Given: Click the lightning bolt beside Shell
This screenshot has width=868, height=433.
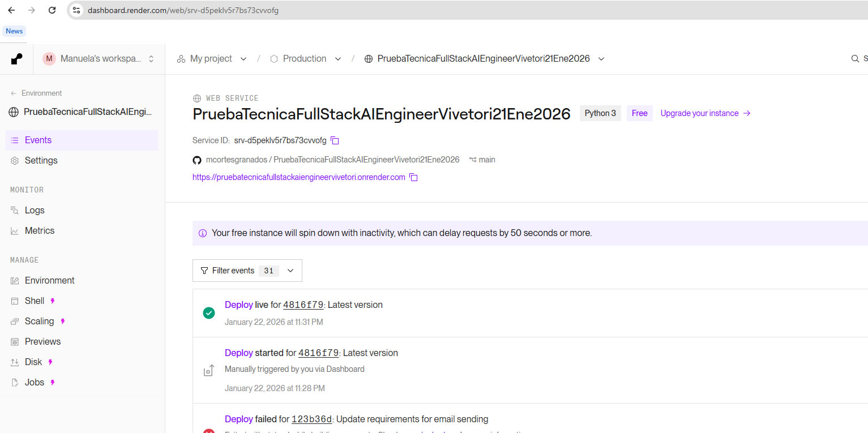Looking at the screenshot, I should tap(53, 301).
